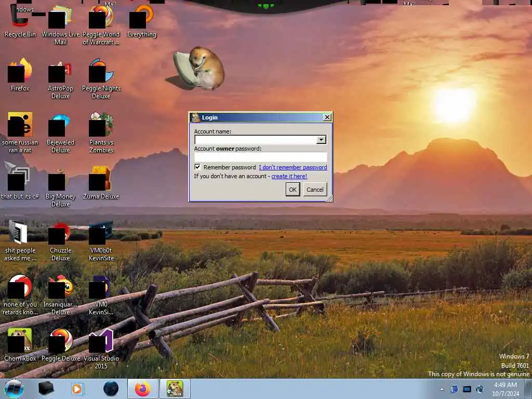Expand the Account name dropdown arrow
Image resolution: width=532 pixels, height=399 pixels.
(321, 140)
